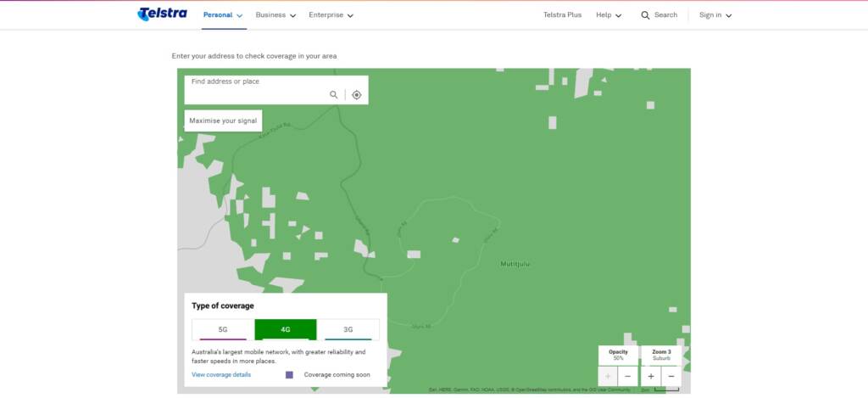Increase map opacity with plus button

tap(608, 377)
